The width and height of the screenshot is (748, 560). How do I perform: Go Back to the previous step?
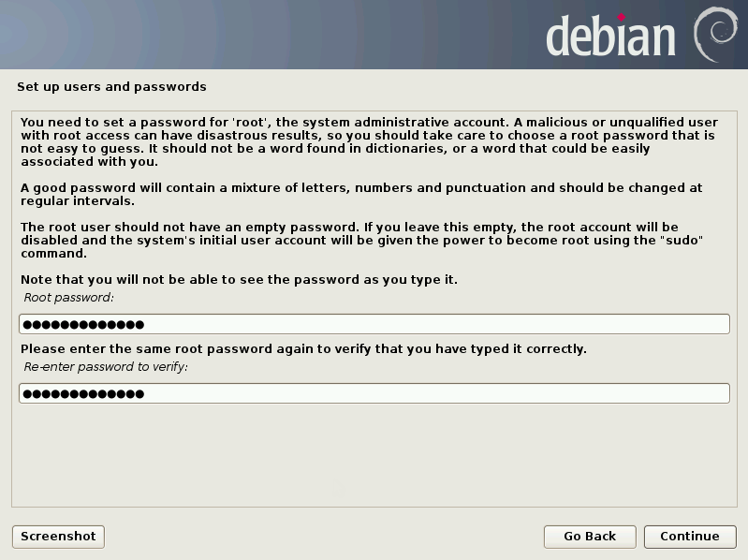[590, 537]
